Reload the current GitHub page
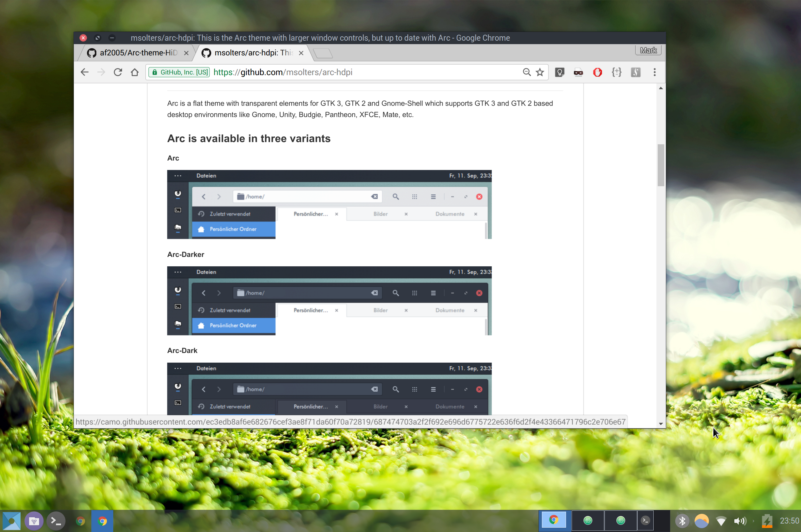The width and height of the screenshot is (801, 532). (118, 72)
